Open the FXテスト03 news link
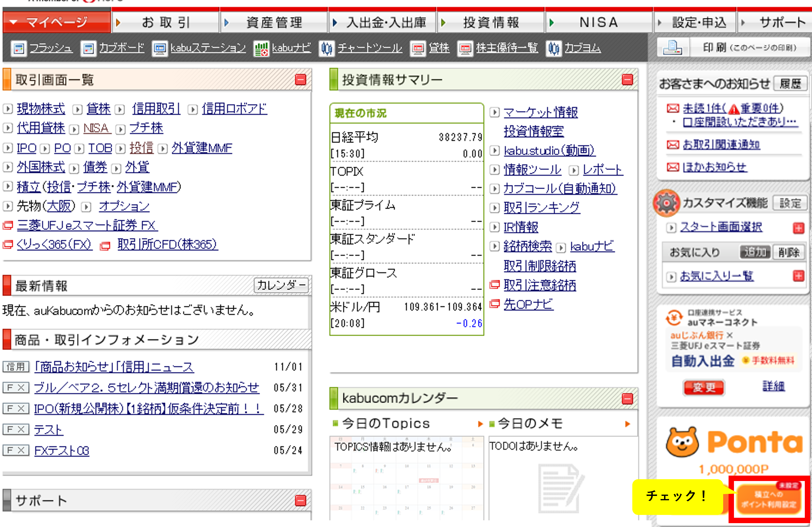Viewport: 812px width, 527px height. tap(62, 451)
